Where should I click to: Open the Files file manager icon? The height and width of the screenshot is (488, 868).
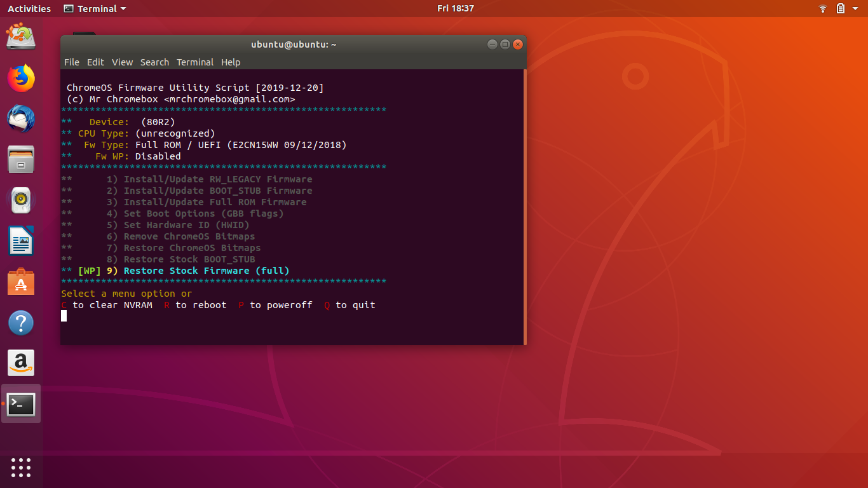point(21,159)
